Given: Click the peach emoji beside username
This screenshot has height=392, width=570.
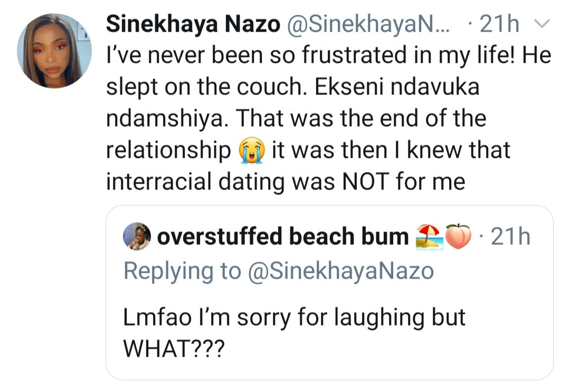Looking at the screenshot, I should coord(458,237).
